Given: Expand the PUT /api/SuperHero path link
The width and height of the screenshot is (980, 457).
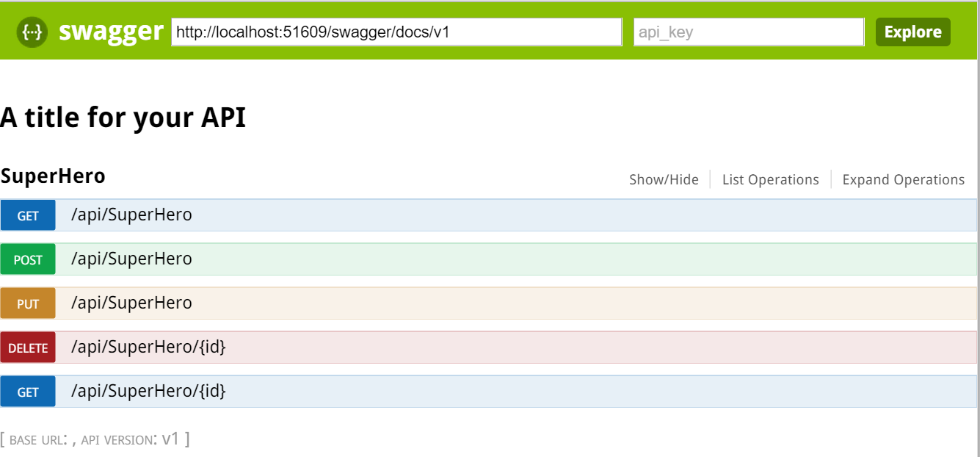Looking at the screenshot, I should 131,303.
